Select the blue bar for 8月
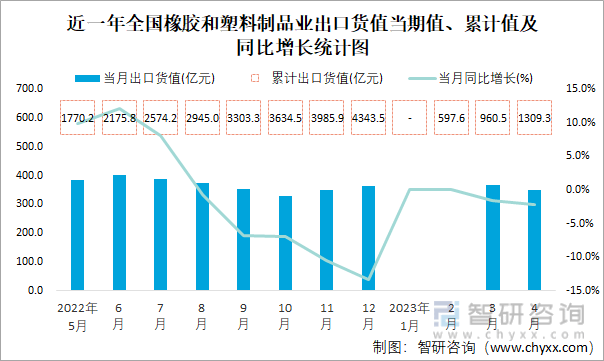The image size is (604, 361). [202, 237]
